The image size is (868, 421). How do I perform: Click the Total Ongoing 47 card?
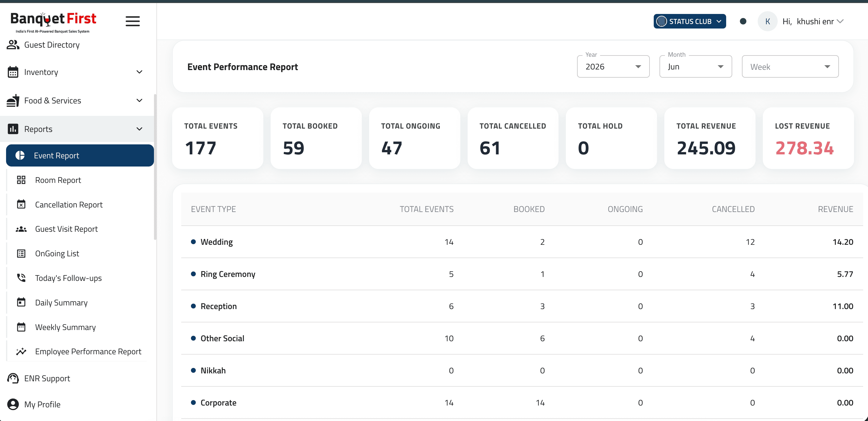tap(415, 138)
